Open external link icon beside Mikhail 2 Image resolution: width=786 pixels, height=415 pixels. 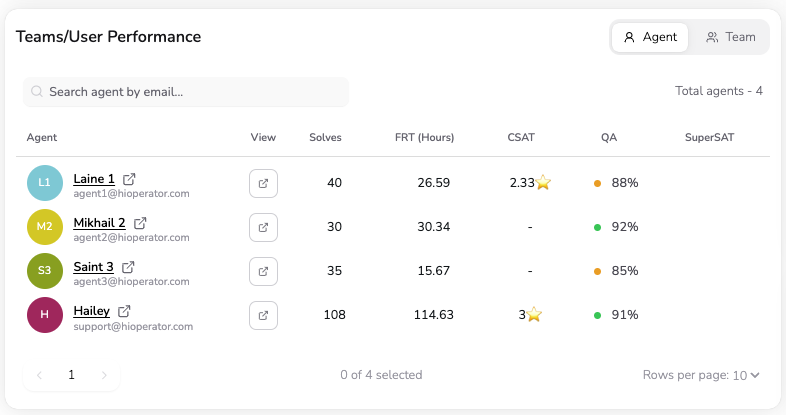click(x=140, y=223)
